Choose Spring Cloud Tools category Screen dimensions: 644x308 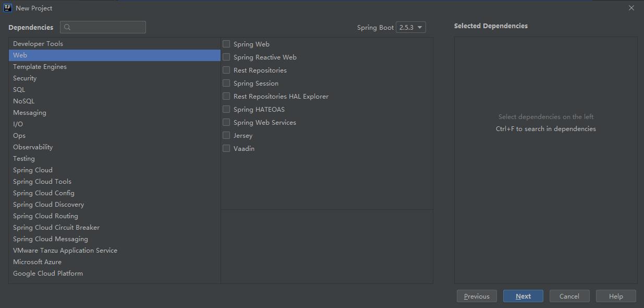[115, 182]
